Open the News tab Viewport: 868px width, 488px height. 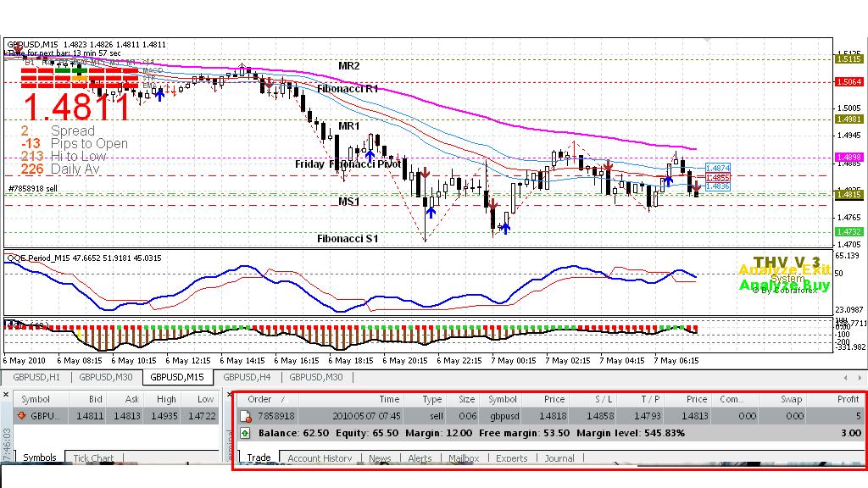click(380, 458)
